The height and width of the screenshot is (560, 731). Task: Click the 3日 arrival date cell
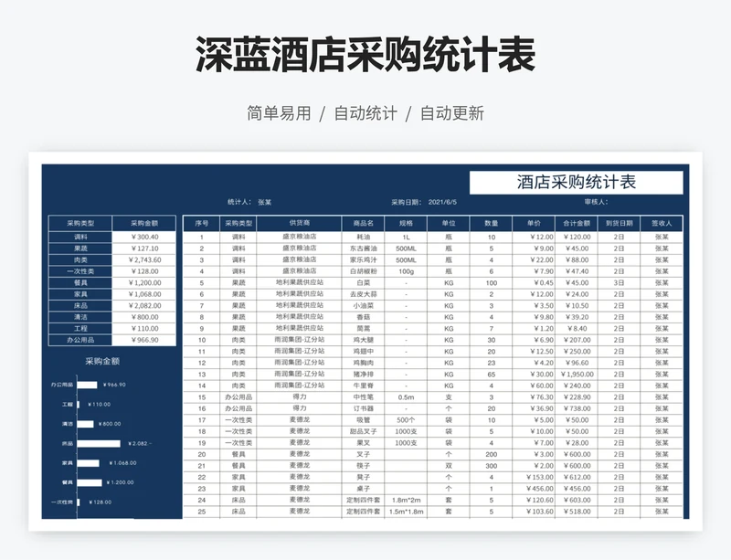click(620, 283)
